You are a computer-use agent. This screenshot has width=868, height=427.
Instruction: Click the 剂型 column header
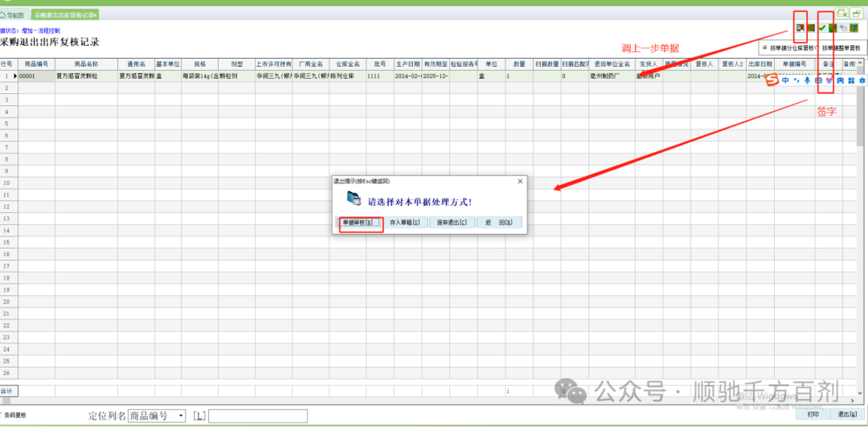(x=236, y=64)
